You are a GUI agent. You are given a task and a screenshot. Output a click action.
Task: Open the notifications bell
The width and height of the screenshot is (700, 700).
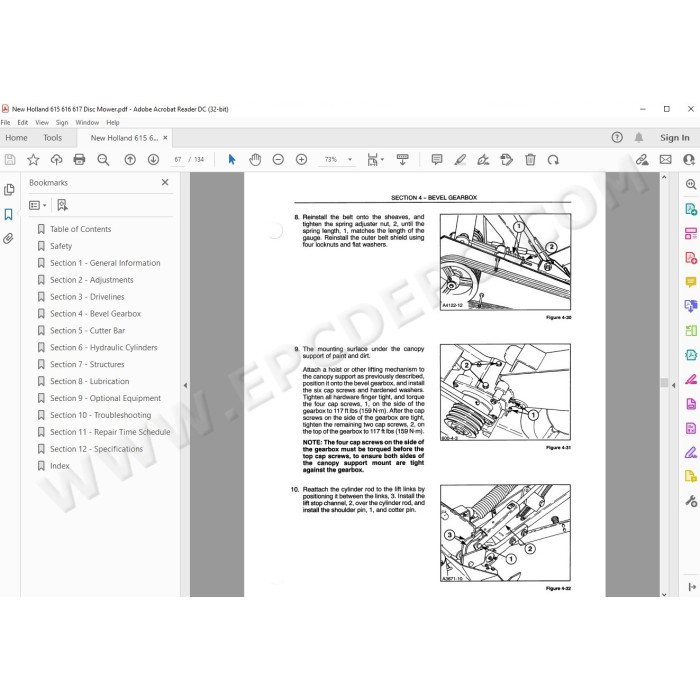click(639, 138)
